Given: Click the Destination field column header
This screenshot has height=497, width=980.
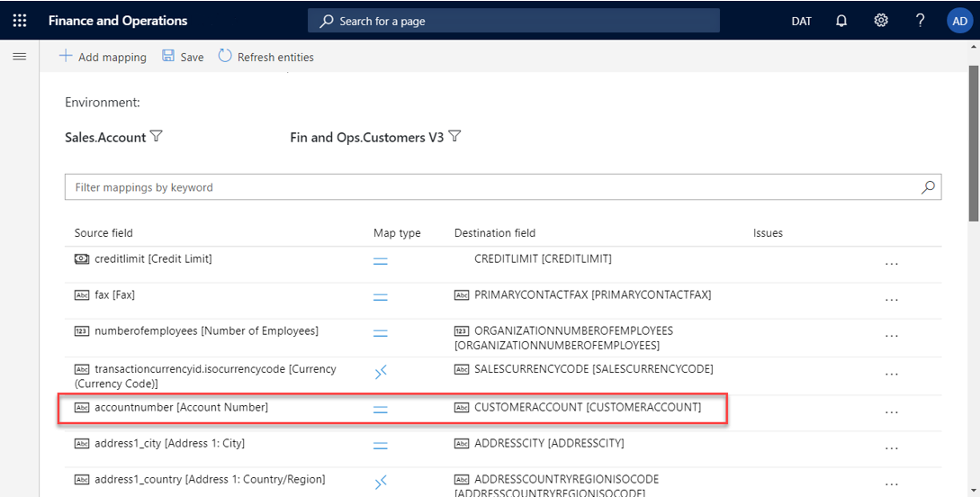Looking at the screenshot, I should pyautogui.click(x=495, y=232).
